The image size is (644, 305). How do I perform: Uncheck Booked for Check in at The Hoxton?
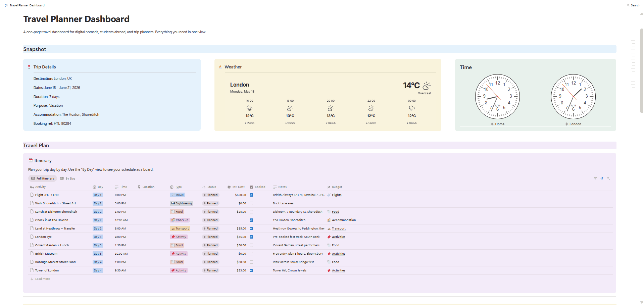tap(251, 220)
